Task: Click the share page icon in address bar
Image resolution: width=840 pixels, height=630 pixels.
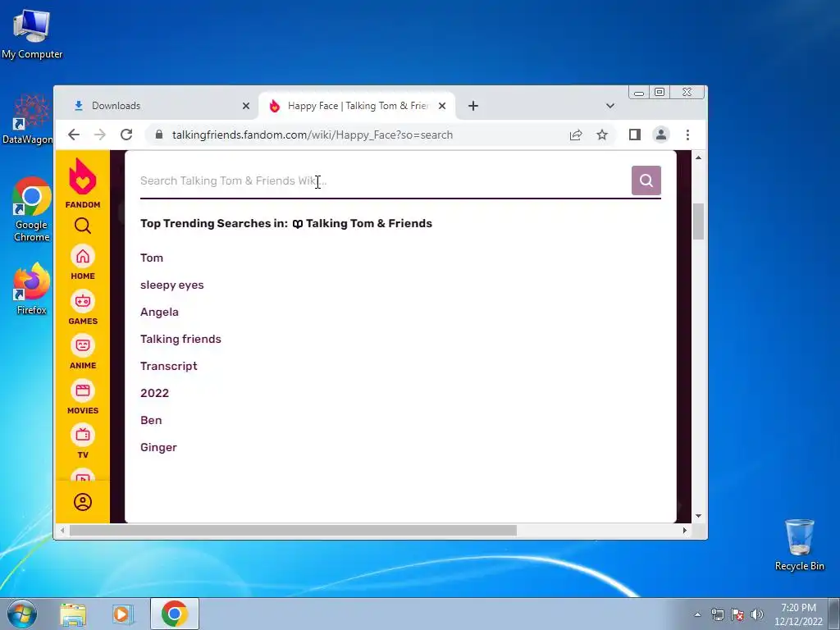Action: (x=576, y=135)
